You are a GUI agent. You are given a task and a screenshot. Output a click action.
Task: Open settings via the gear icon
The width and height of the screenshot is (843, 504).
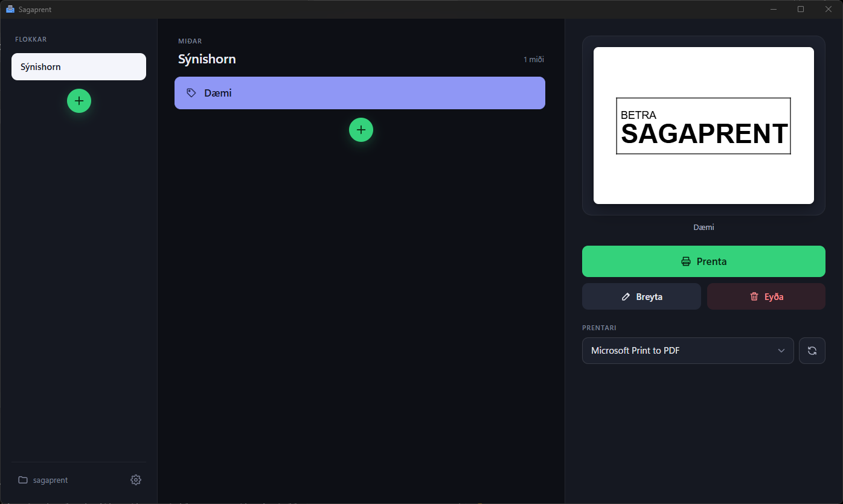[136, 480]
